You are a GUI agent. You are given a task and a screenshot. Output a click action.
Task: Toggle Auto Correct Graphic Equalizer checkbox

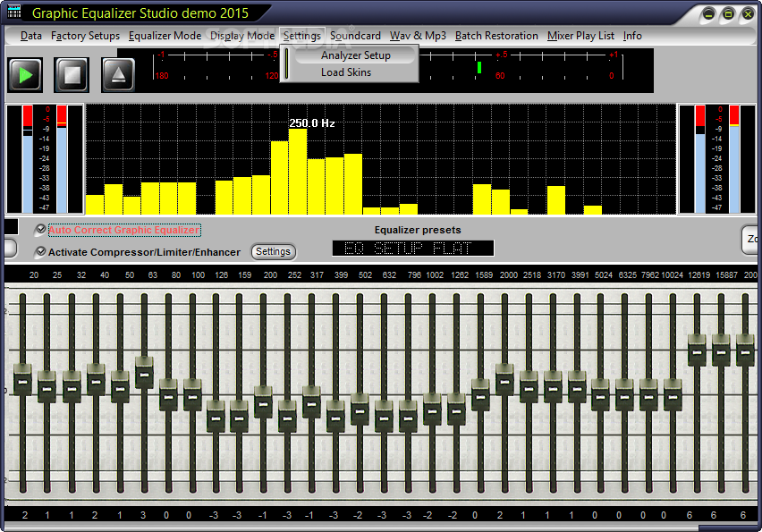(41, 229)
